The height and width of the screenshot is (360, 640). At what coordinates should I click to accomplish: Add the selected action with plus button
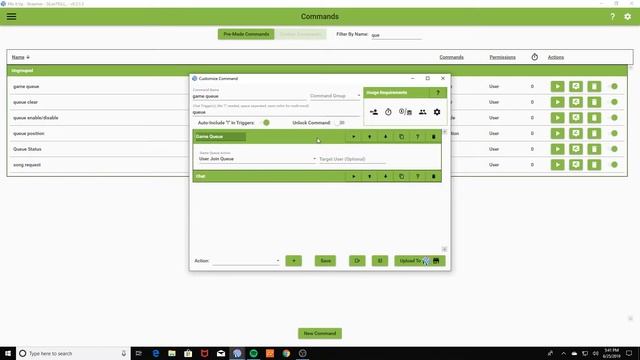pyautogui.click(x=293, y=261)
